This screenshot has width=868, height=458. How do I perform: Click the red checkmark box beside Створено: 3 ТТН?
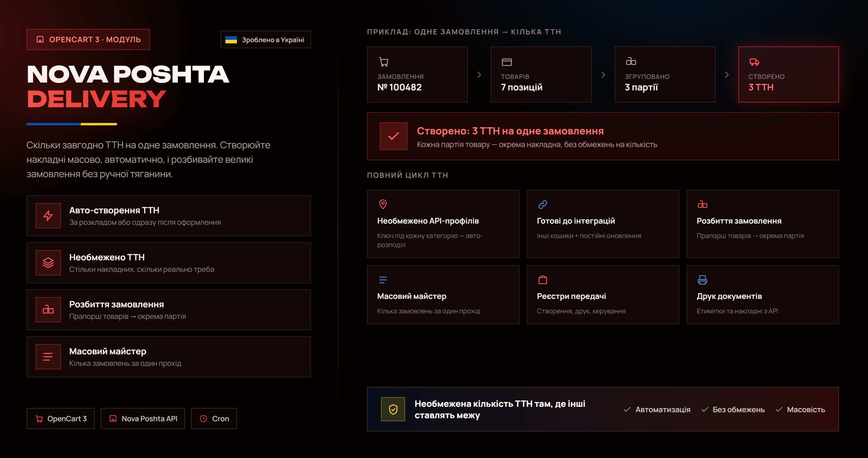(393, 136)
